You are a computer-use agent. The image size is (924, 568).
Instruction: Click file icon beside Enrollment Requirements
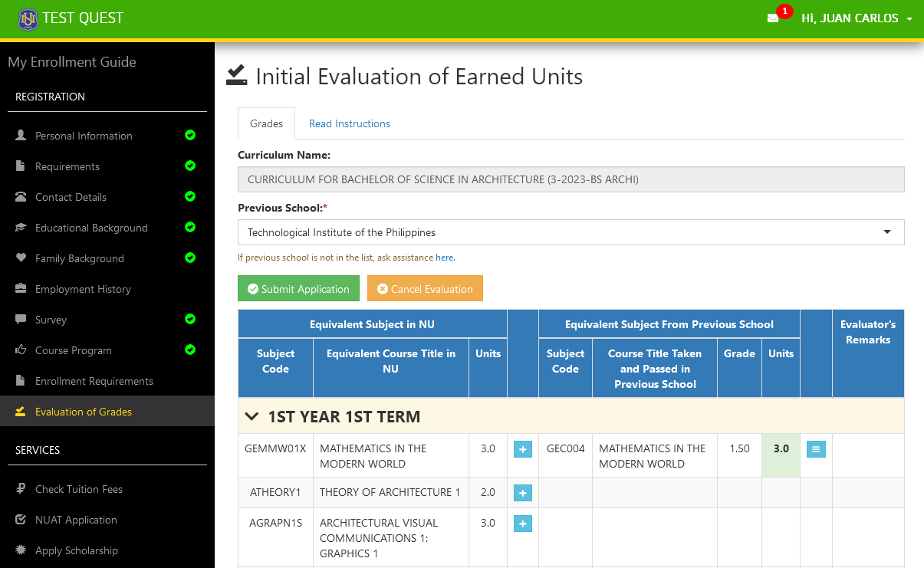coord(21,381)
